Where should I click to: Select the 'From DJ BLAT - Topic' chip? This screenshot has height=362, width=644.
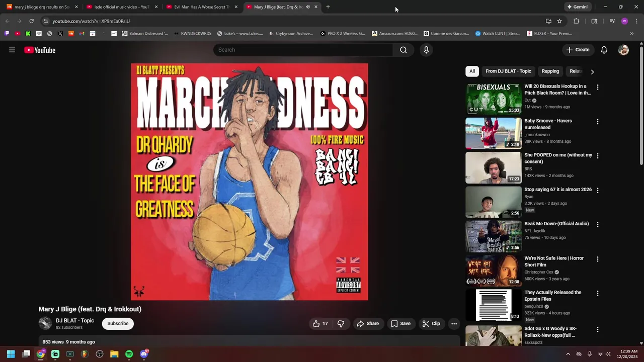coord(508,71)
